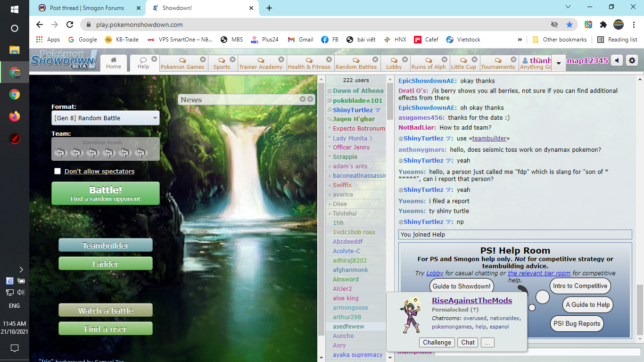Close the Health & Fitness tab
644x362 pixels.
329,59
